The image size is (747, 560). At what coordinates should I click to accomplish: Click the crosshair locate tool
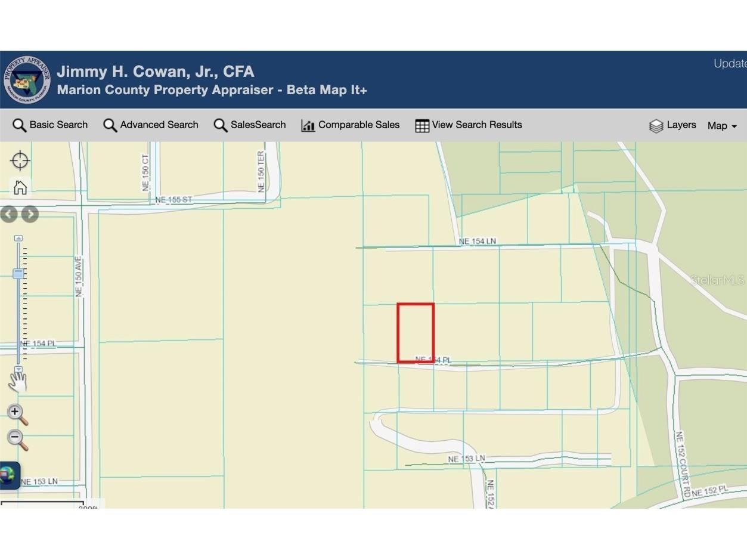click(x=20, y=160)
